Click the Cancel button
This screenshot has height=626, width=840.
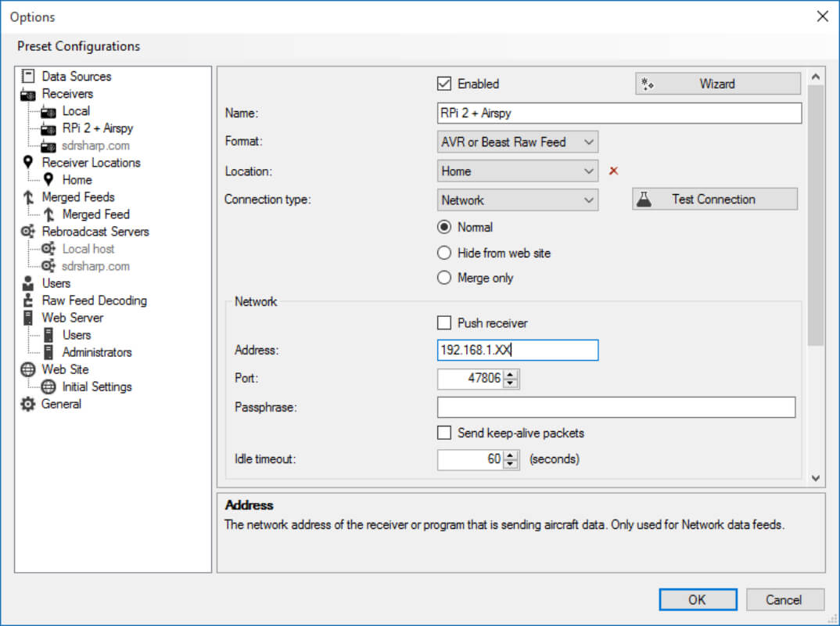click(x=784, y=599)
